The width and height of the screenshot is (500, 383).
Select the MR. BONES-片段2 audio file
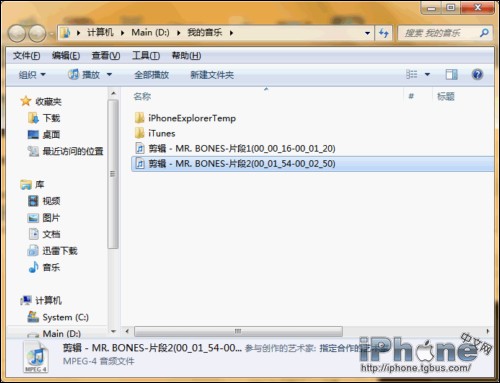[x=313, y=164]
